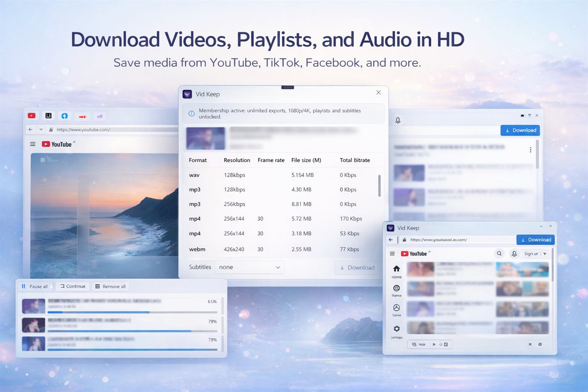Pause all active downloads
Image resolution: width=588 pixels, height=392 pixels.
pyautogui.click(x=35, y=286)
